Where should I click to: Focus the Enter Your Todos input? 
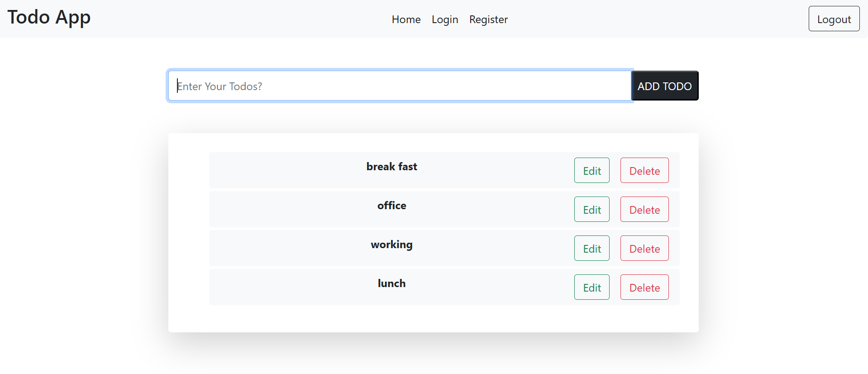click(x=400, y=86)
